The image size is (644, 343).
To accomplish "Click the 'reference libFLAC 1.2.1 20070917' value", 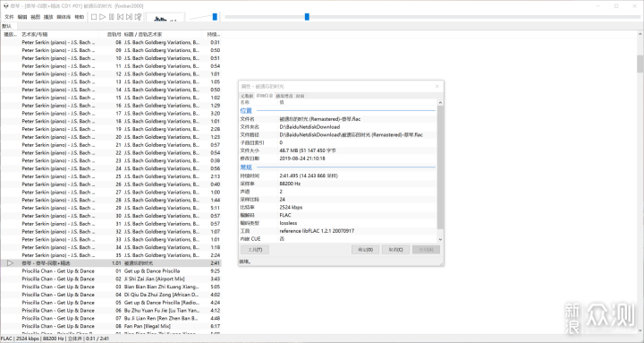I will coord(317,231).
